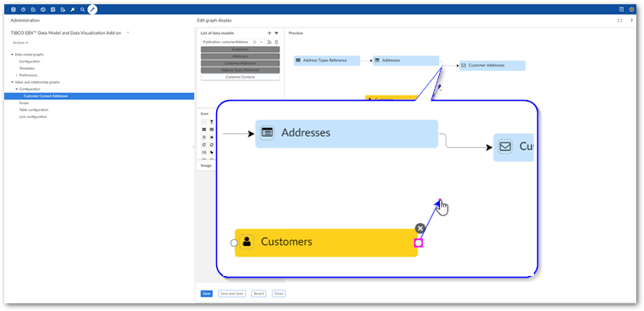Screen dimensions: 644x311
Task: Expand the Preferences tree node
Action: coord(17,75)
